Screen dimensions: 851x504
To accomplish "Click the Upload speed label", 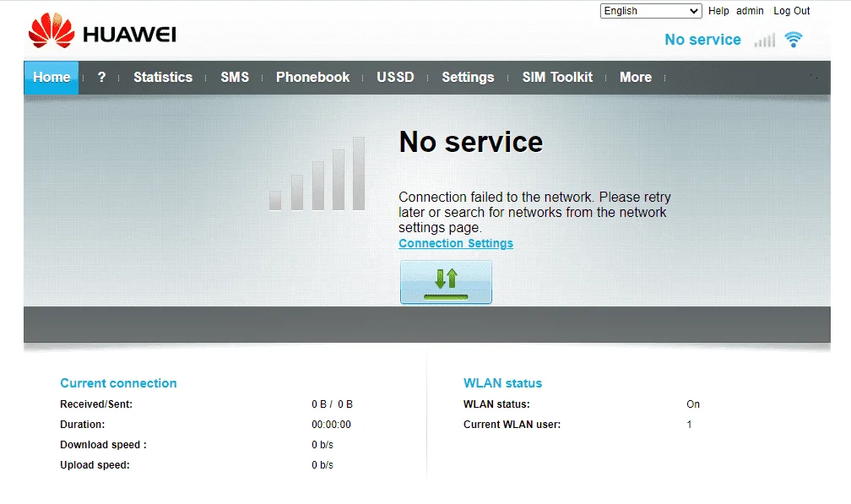I will (x=95, y=465).
